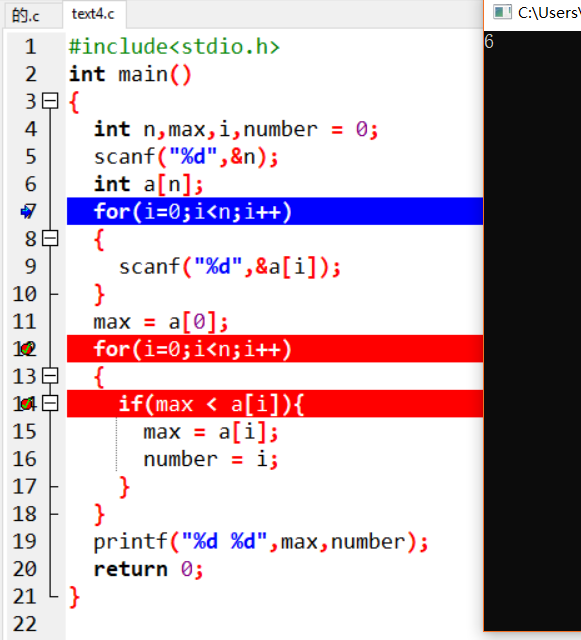Click the closing brace on line 17

pyautogui.click(x=124, y=487)
